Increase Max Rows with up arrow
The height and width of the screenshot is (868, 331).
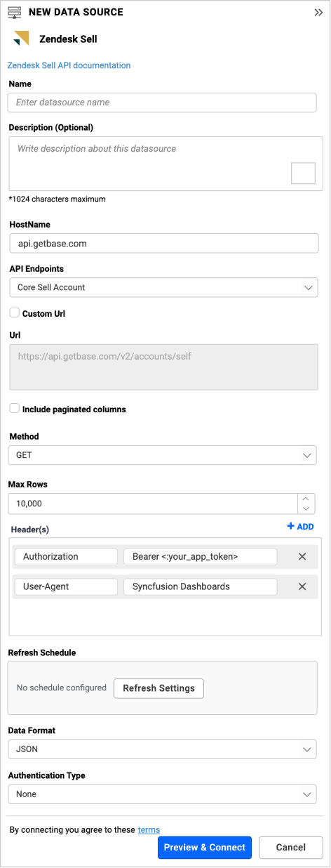coord(306,499)
